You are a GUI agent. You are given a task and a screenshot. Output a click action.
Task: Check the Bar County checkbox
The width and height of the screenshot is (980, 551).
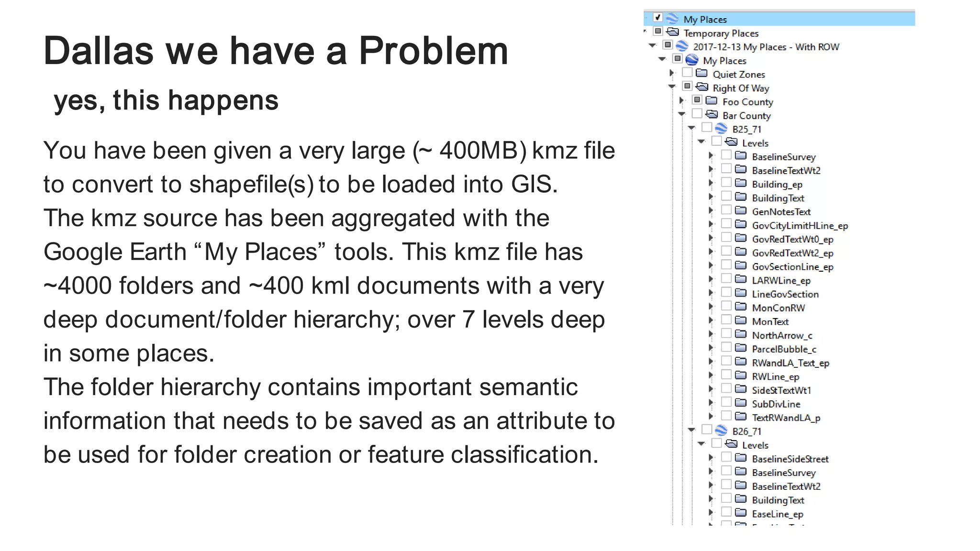point(697,114)
